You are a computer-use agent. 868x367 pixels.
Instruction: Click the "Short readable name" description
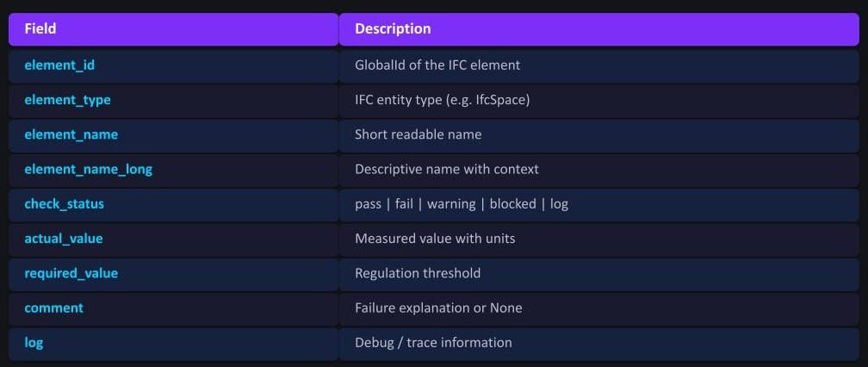coord(418,134)
